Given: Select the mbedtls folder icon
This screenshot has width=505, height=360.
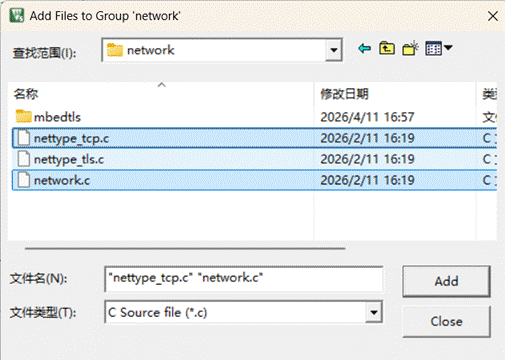Looking at the screenshot, I should pyautogui.click(x=23, y=116).
